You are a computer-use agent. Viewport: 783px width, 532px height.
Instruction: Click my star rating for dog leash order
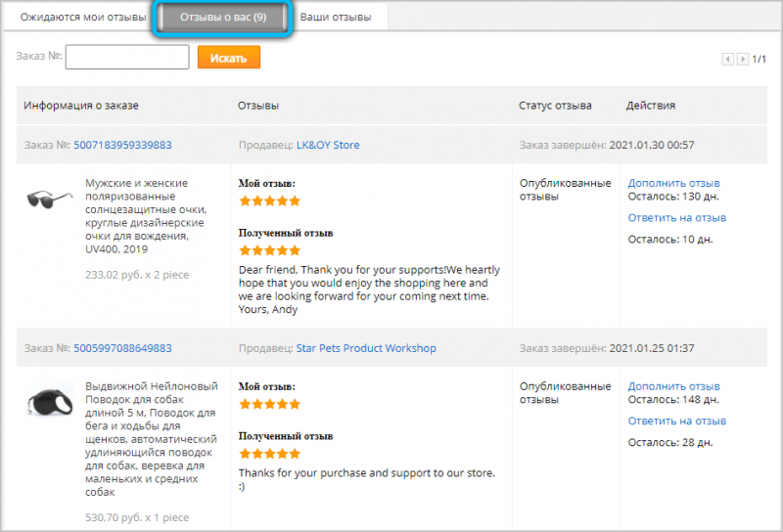pos(270,404)
